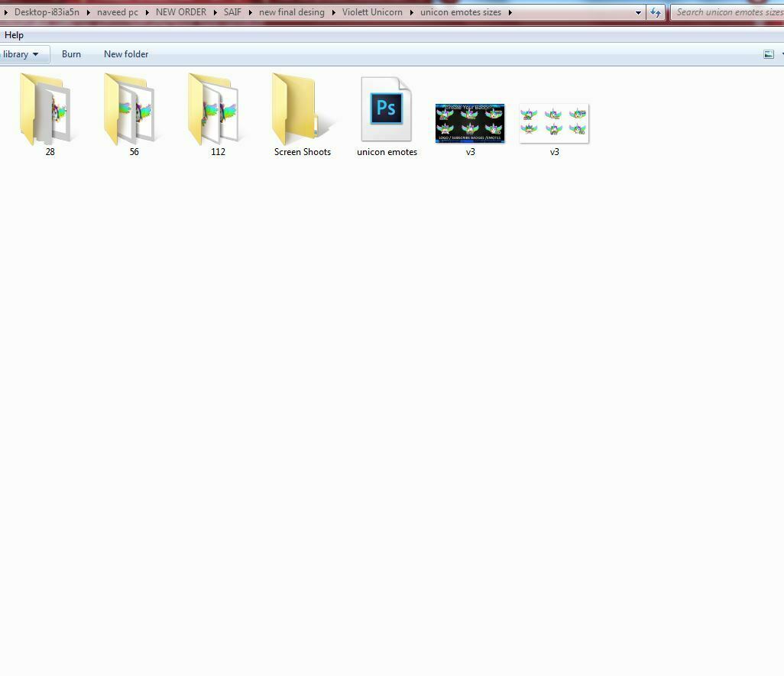This screenshot has width=784, height=676.
Task: Go to SAIF breadcrumb folder
Action: (x=232, y=12)
